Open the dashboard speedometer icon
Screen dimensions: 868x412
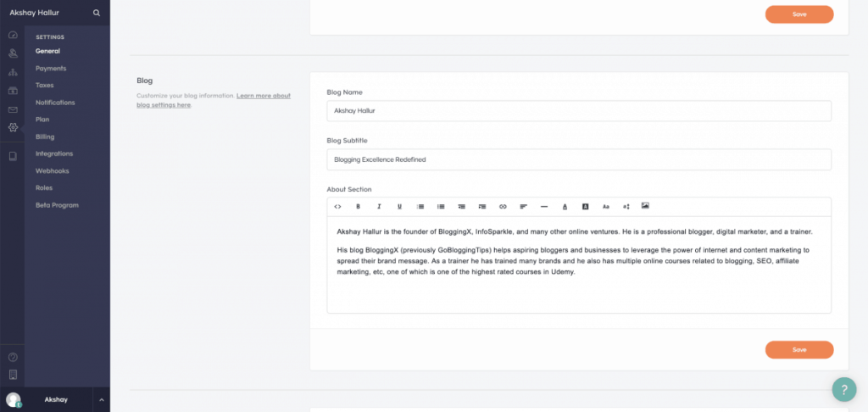(13, 35)
